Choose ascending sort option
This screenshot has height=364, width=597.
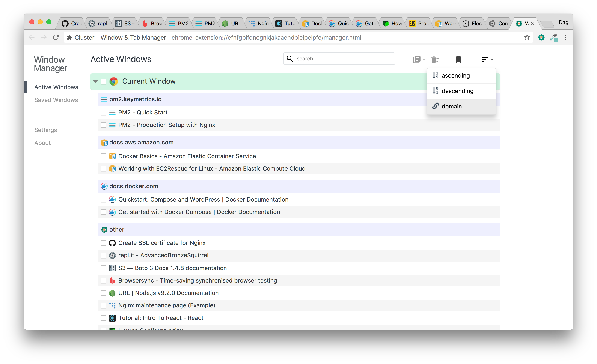[x=461, y=75]
